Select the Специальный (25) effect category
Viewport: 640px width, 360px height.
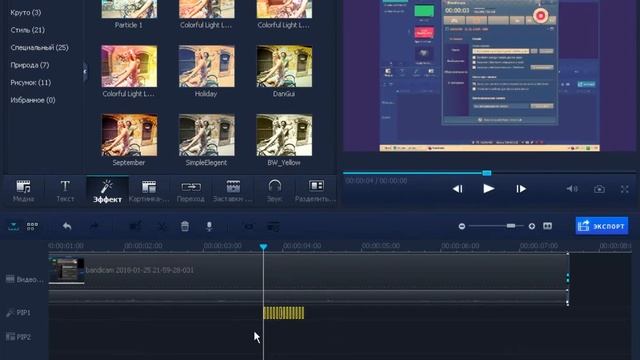(x=39, y=47)
